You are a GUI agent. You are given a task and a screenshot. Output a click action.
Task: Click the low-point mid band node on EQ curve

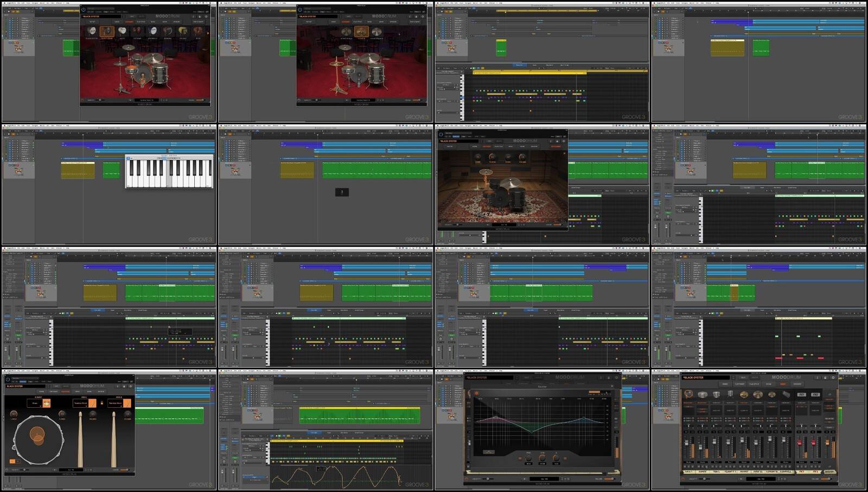coord(532,431)
